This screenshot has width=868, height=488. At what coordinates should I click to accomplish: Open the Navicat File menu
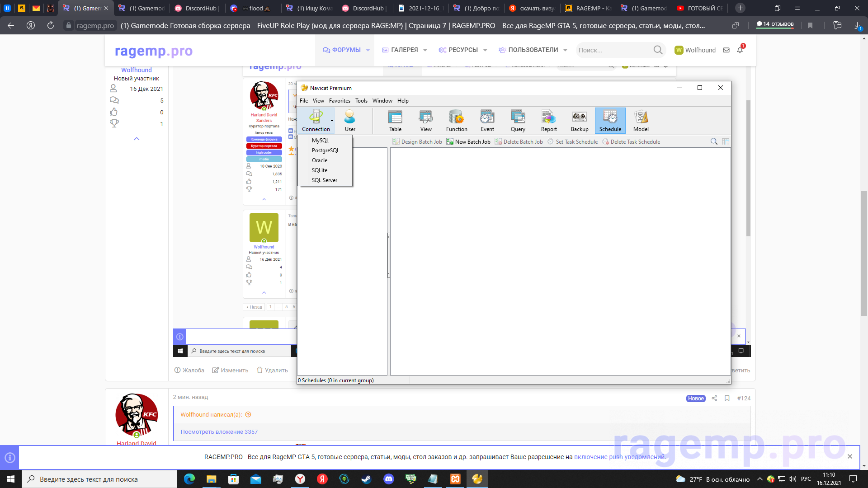click(304, 101)
